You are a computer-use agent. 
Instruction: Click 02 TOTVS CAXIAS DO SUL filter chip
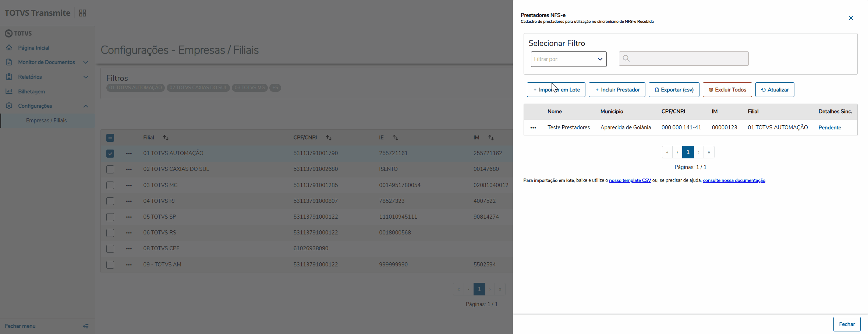pyautogui.click(x=198, y=88)
